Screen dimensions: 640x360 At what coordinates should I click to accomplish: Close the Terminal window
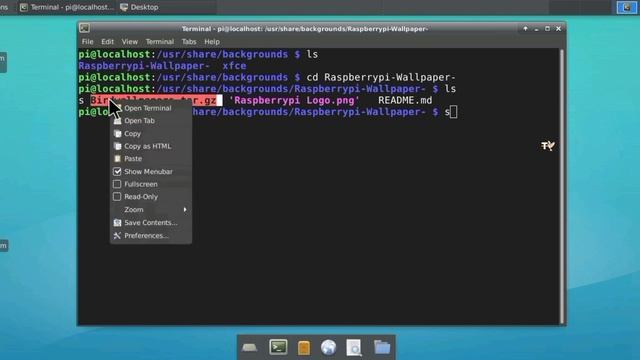pyautogui.click(x=558, y=29)
